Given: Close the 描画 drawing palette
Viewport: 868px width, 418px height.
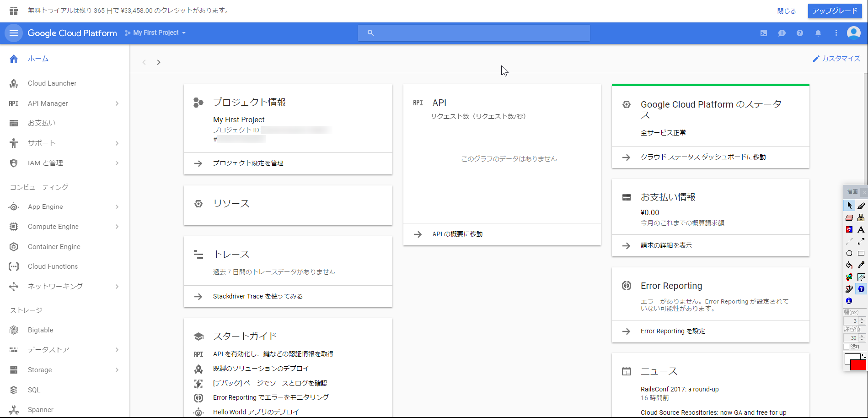Looking at the screenshot, I should (863, 192).
